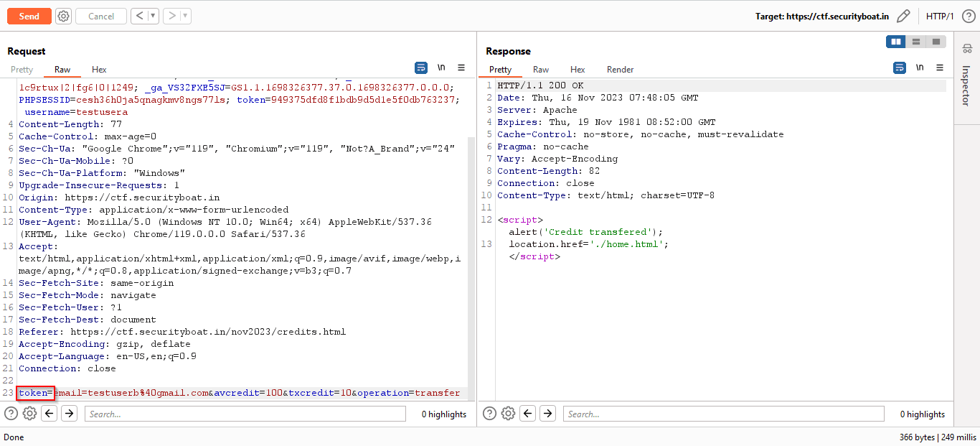The image size is (980, 446).
Task: Open the help icon beside HTTP/1
Action: click(968, 16)
